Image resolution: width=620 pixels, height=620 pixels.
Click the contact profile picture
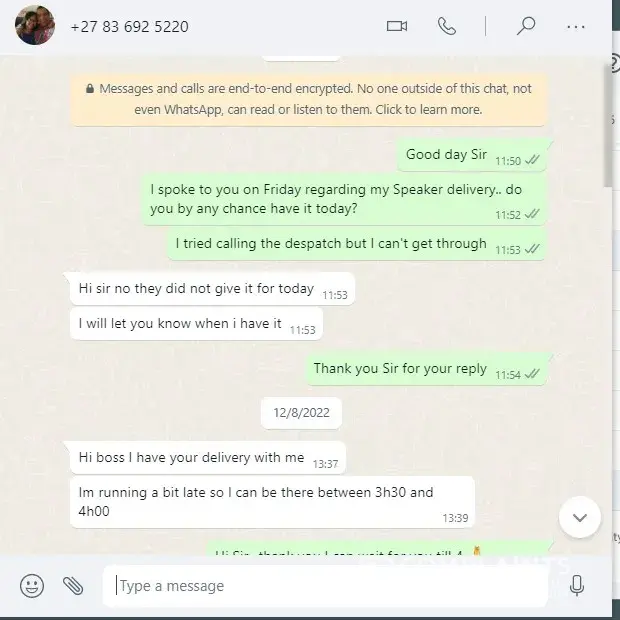tap(35, 25)
